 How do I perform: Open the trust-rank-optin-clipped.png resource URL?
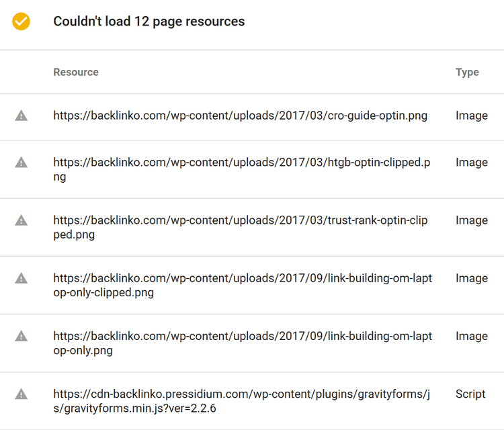click(241, 227)
